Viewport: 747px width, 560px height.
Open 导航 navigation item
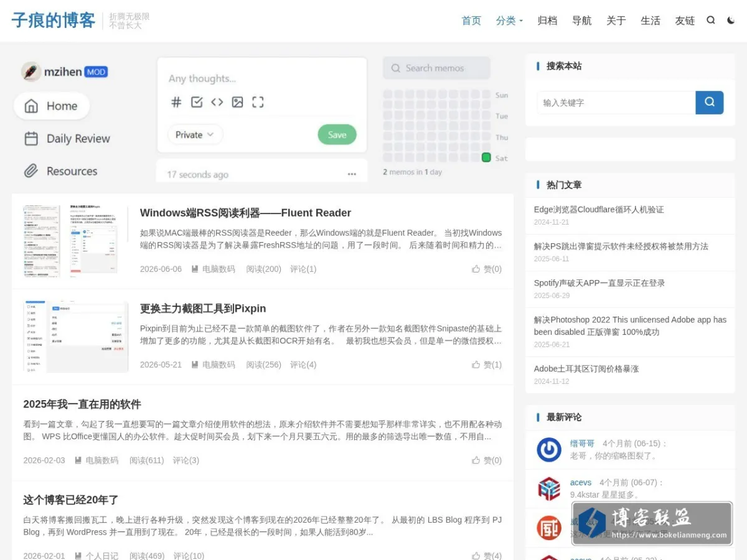click(581, 21)
